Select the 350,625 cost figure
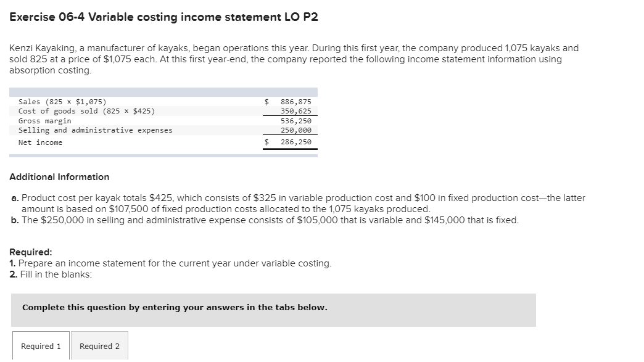The width and height of the screenshot is (644, 362). (298, 111)
